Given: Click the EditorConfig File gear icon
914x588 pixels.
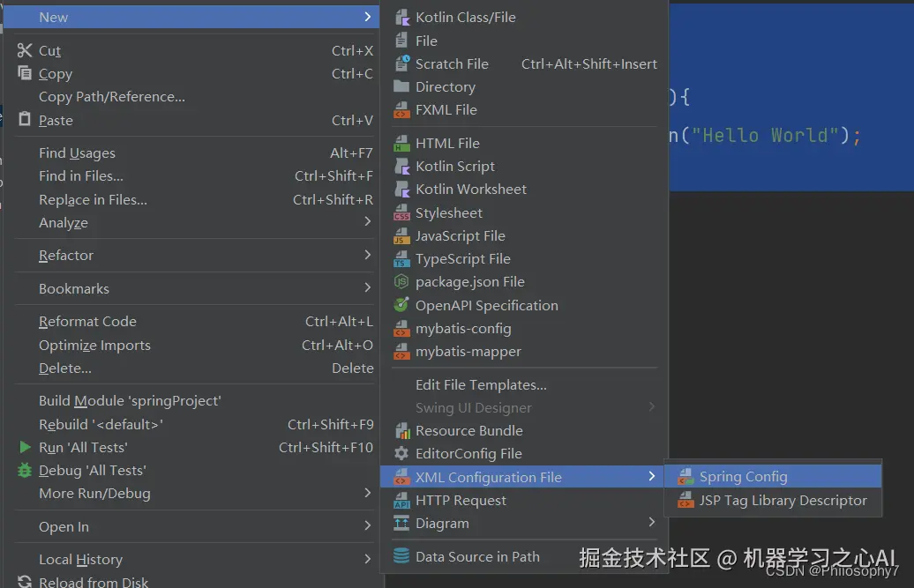Looking at the screenshot, I should coord(401,453).
